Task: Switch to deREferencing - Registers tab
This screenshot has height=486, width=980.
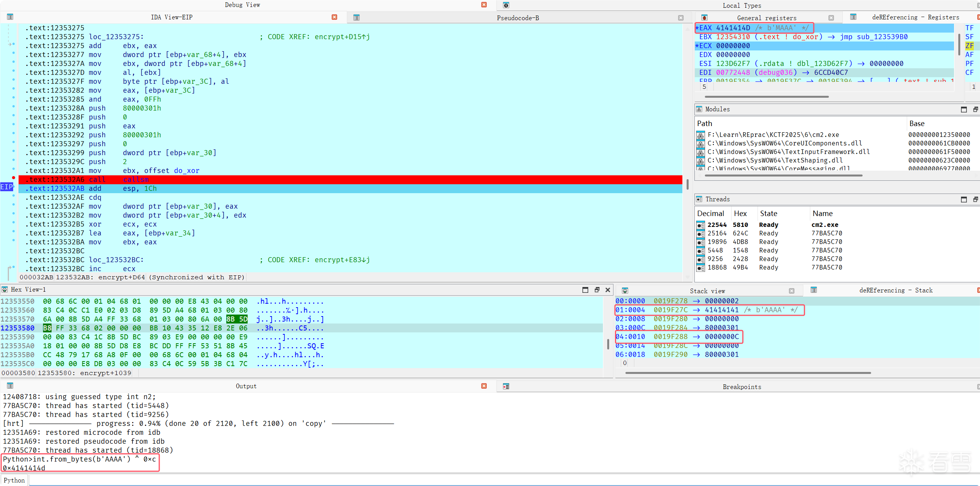Action: coord(915,17)
